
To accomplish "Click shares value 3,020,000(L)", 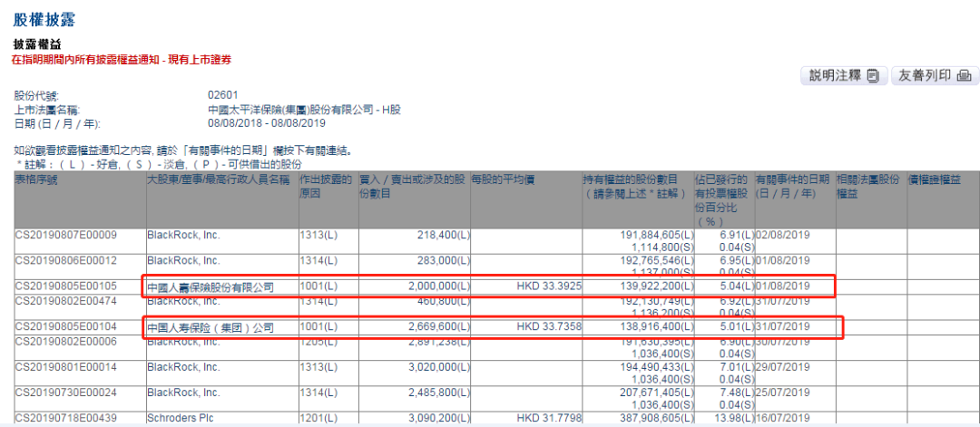I will tap(439, 366).
